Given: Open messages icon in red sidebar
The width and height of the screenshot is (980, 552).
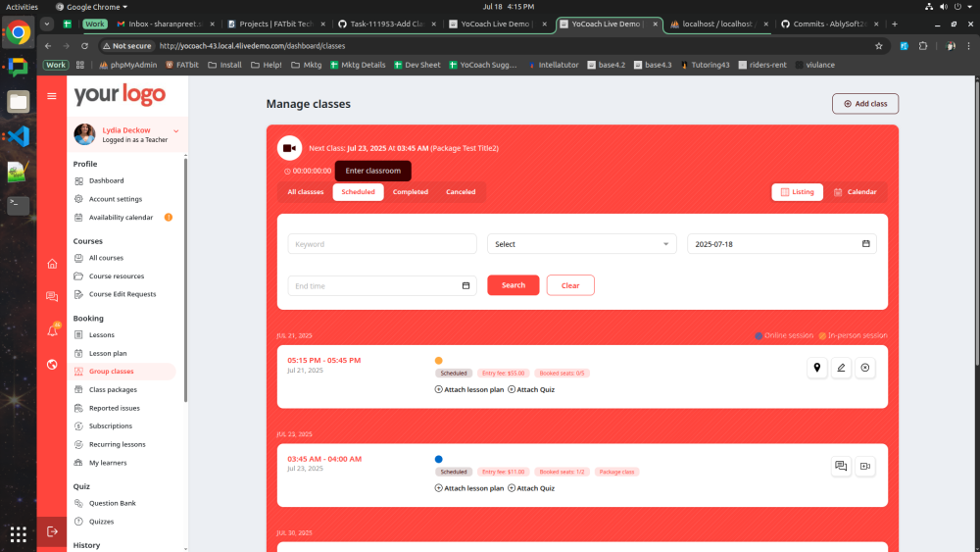Looking at the screenshot, I should point(52,297).
